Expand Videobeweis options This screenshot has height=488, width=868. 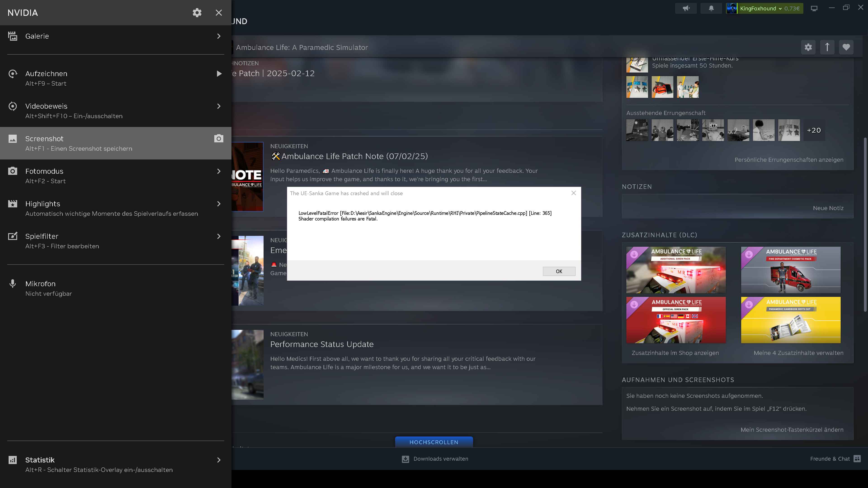(116, 111)
